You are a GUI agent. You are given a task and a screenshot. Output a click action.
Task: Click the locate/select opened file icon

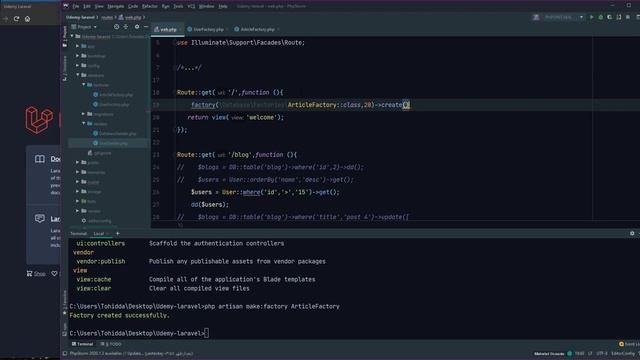[x=116, y=27]
